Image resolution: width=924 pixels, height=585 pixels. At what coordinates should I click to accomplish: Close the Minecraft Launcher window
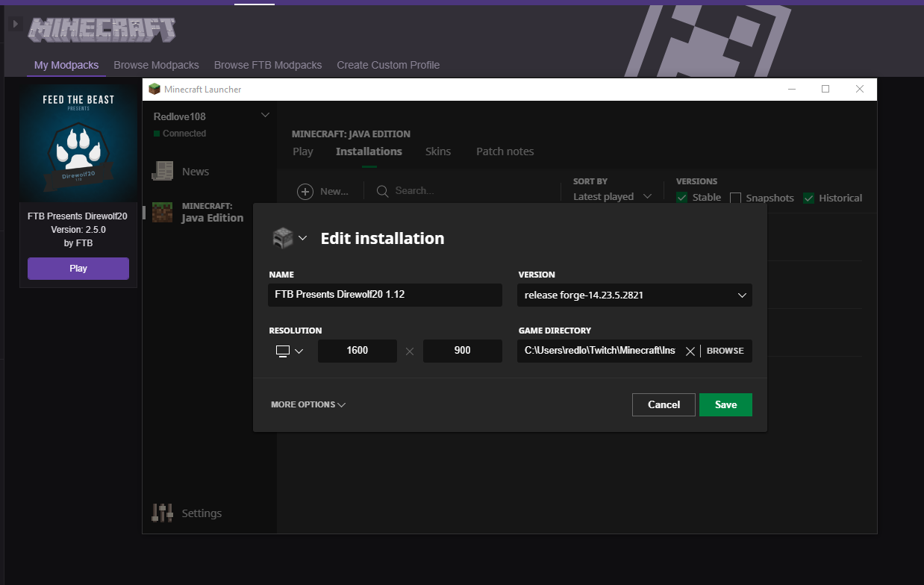coord(860,89)
